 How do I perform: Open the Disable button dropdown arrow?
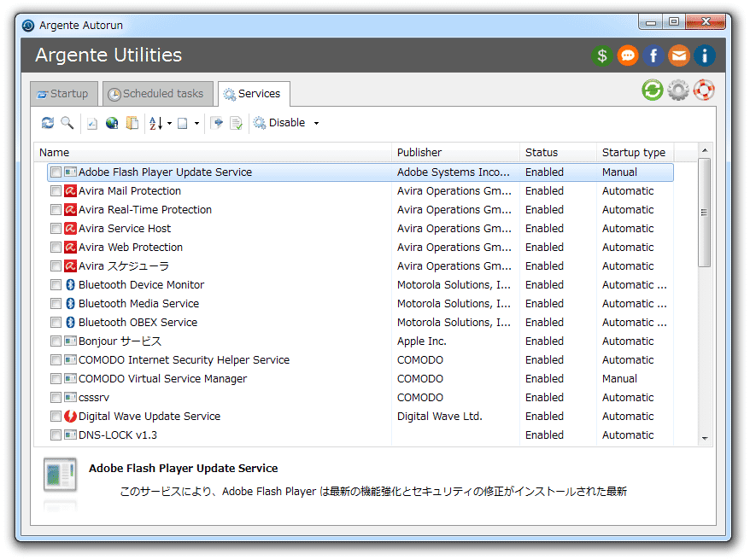point(316,124)
